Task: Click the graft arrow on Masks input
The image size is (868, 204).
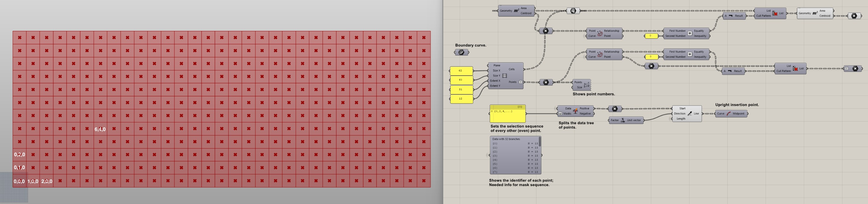Action: (x=560, y=114)
